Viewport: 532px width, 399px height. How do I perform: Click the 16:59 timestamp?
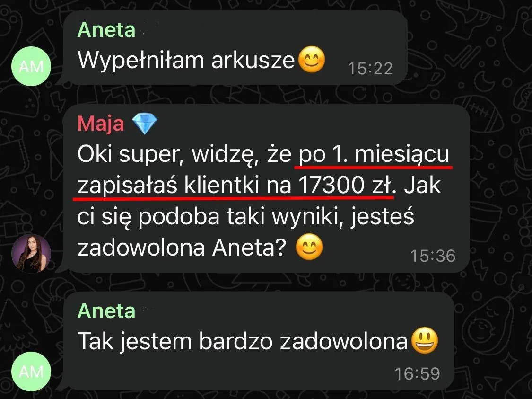pos(417,374)
